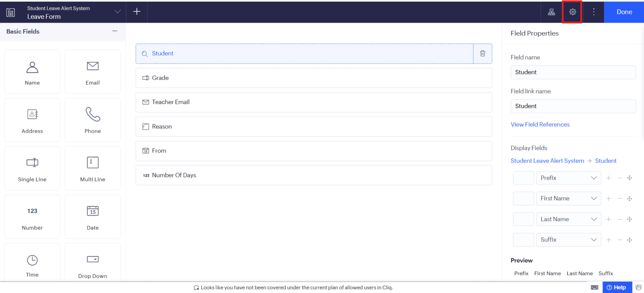Open form settings gear icon
This screenshot has height=293, width=644.
[x=572, y=12]
